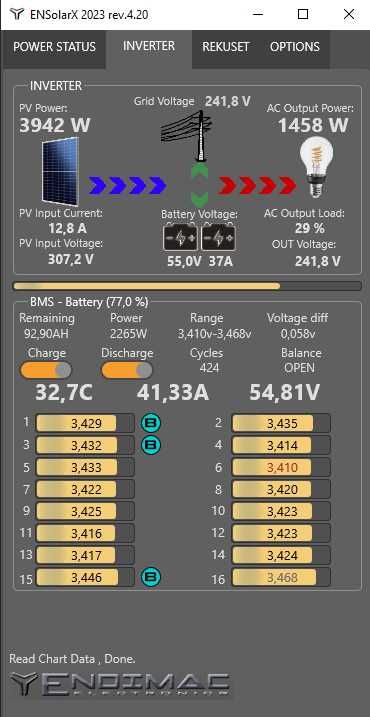Click balance indicator for cell 15
The height and width of the screenshot is (717, 370).
[x=151, y=577]
